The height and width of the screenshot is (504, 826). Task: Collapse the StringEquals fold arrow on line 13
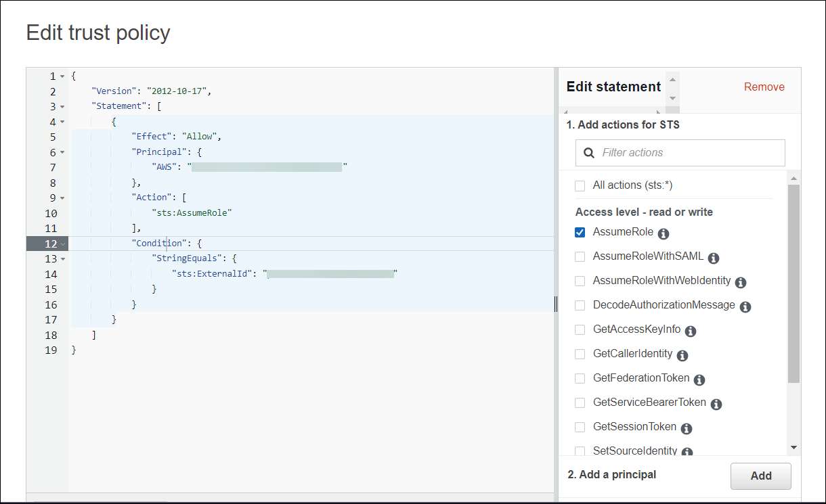click(62, 259)
